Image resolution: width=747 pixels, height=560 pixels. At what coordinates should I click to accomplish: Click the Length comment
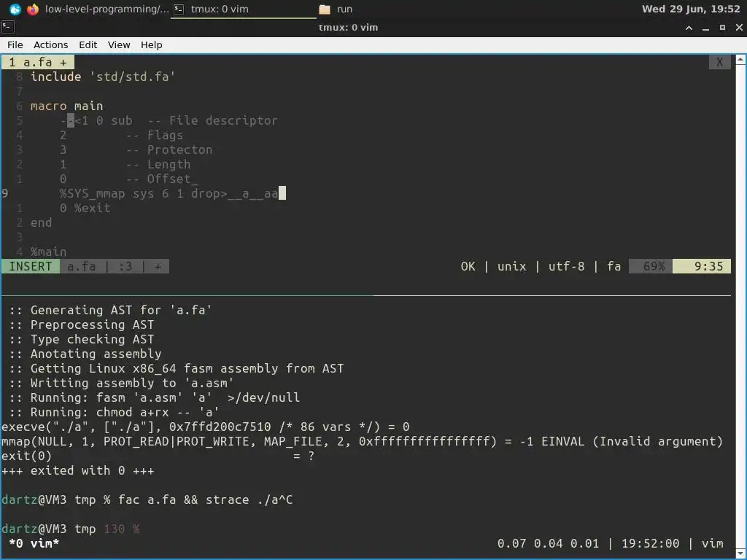158,164
